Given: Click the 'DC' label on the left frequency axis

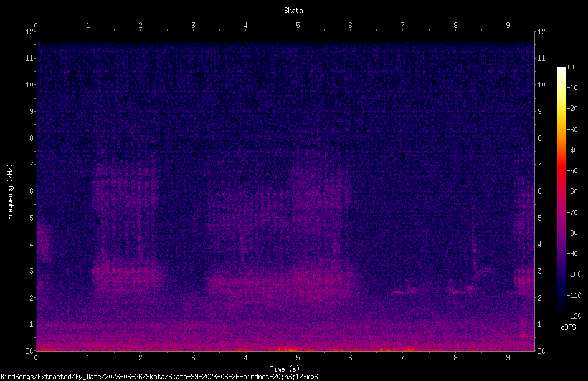Looking at the screenshot, I should (x=30, y=350).
